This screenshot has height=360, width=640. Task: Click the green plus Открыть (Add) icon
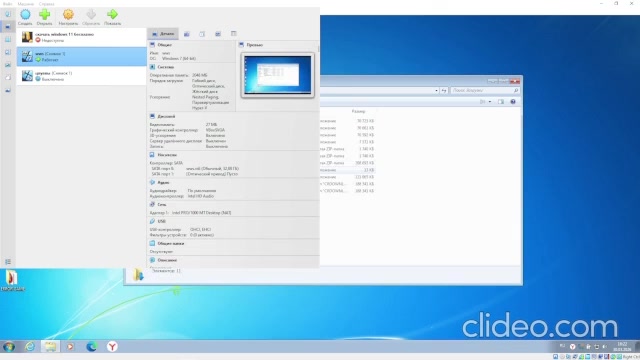point(44,15)
